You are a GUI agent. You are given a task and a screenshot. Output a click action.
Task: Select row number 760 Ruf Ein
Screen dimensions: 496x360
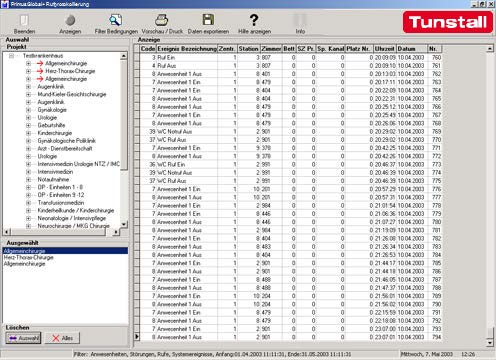[x=291, y=57]
